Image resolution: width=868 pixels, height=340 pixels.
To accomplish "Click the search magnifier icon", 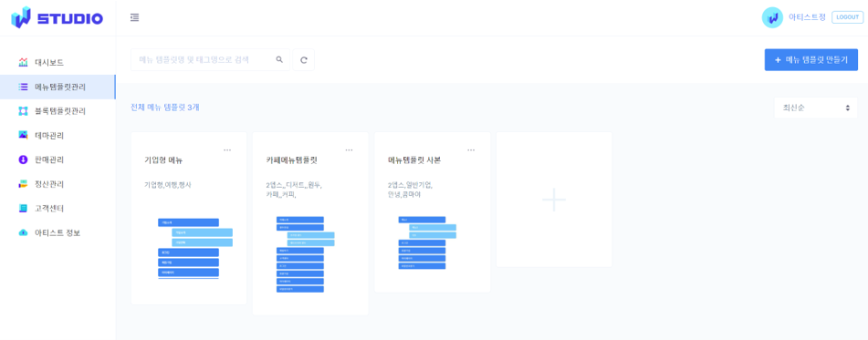I will click(x=279, y=60).
